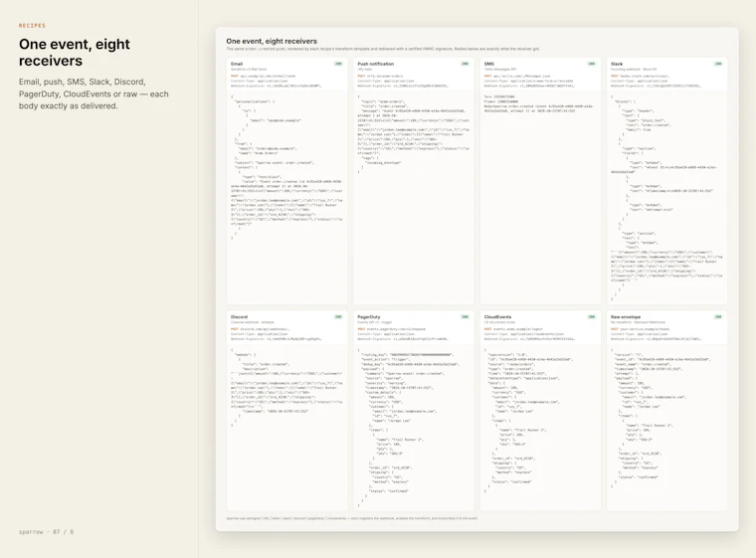Viewport: 756px width, 558px height.
Task: Click the 200 status badge on SMS card
Action: (x=592, y=64)
